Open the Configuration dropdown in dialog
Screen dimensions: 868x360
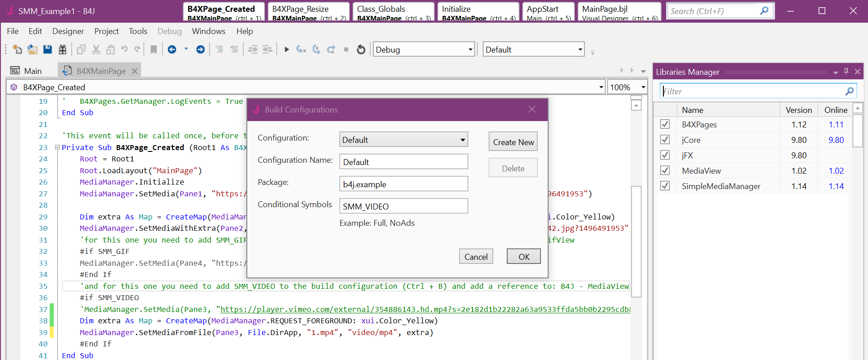tap(403, 140)
